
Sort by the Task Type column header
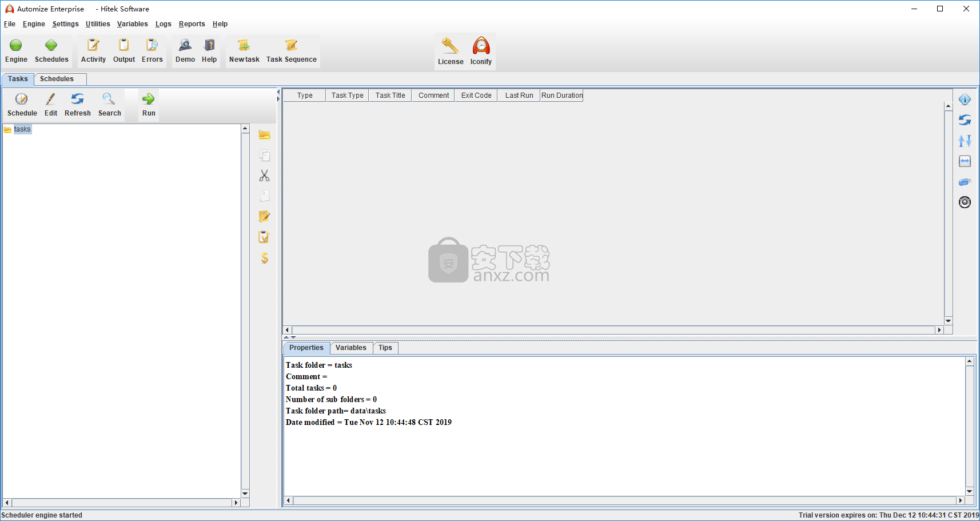coord(348,96)
